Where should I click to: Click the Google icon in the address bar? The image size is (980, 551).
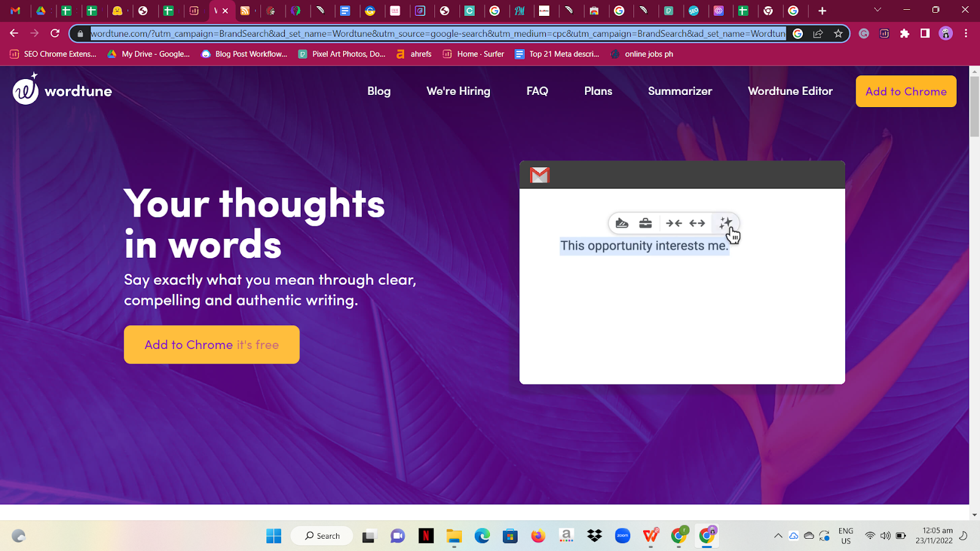(797, 34)
